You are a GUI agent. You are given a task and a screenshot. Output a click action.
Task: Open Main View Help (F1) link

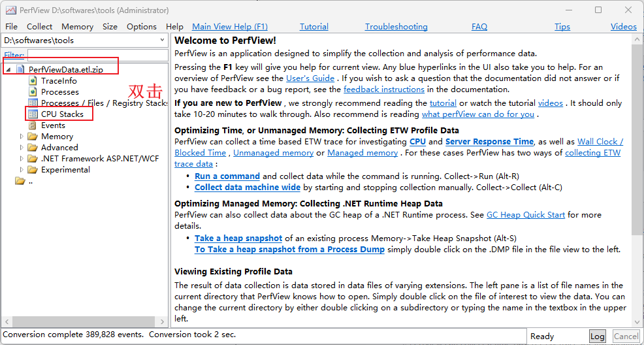click(x=230, y=27)
